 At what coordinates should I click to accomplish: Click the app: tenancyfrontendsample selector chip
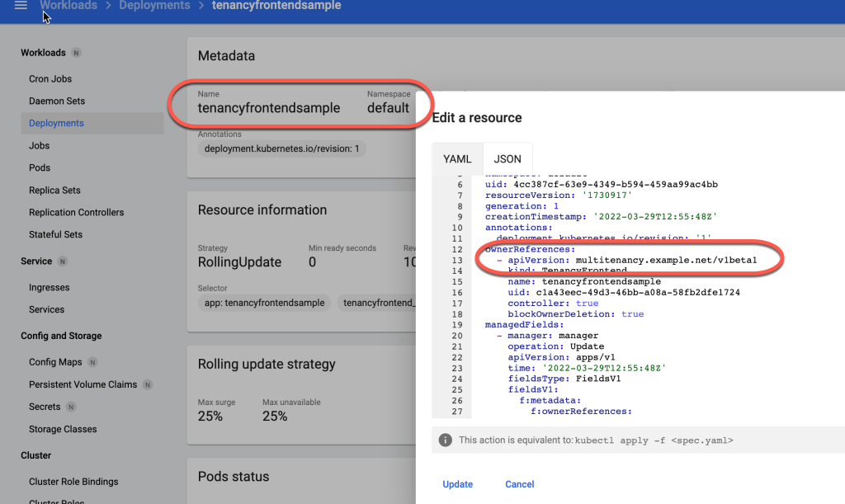click(x=264, y=303)
